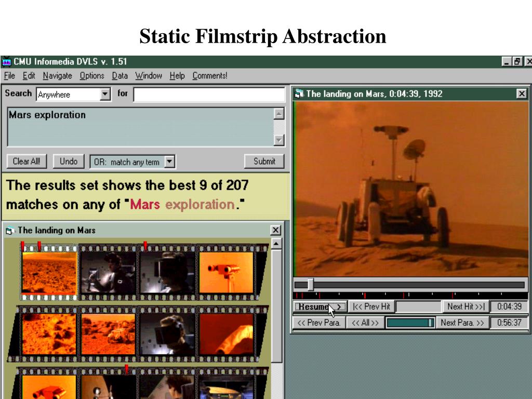Click the 0:56:37 total time display
Screen dimensions: 532x399
pyautogui.click(x=509, y=323)
